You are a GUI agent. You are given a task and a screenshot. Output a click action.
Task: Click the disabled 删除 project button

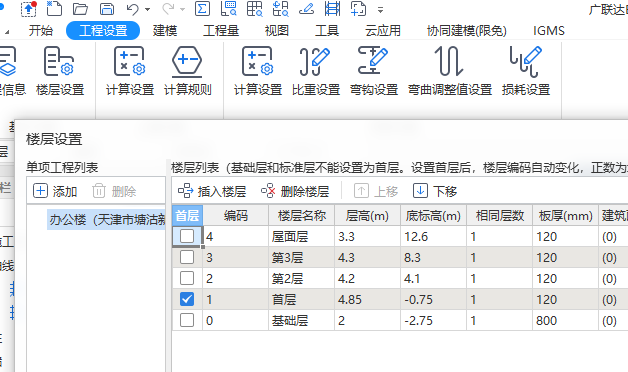pos(114,191)
